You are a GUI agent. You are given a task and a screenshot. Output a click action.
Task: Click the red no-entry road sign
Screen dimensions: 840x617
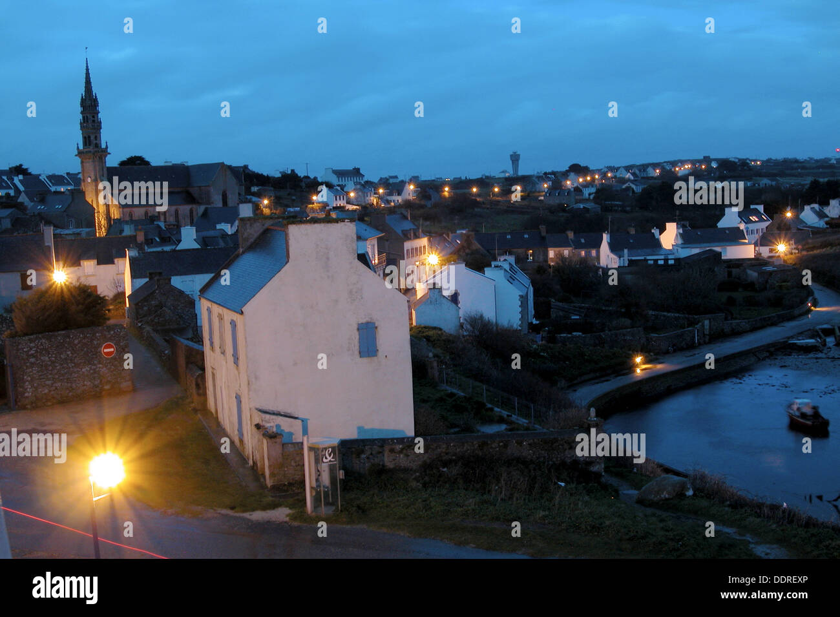[109, 350]
